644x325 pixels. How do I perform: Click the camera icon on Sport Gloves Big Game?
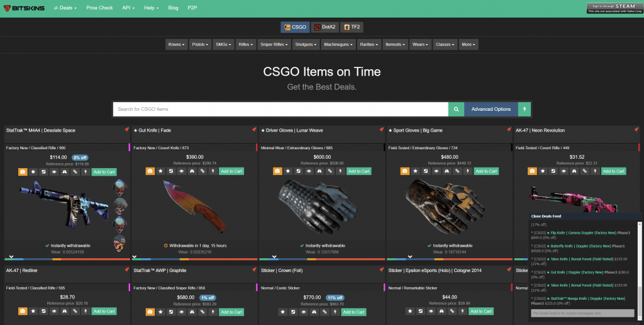coord(405,171)
